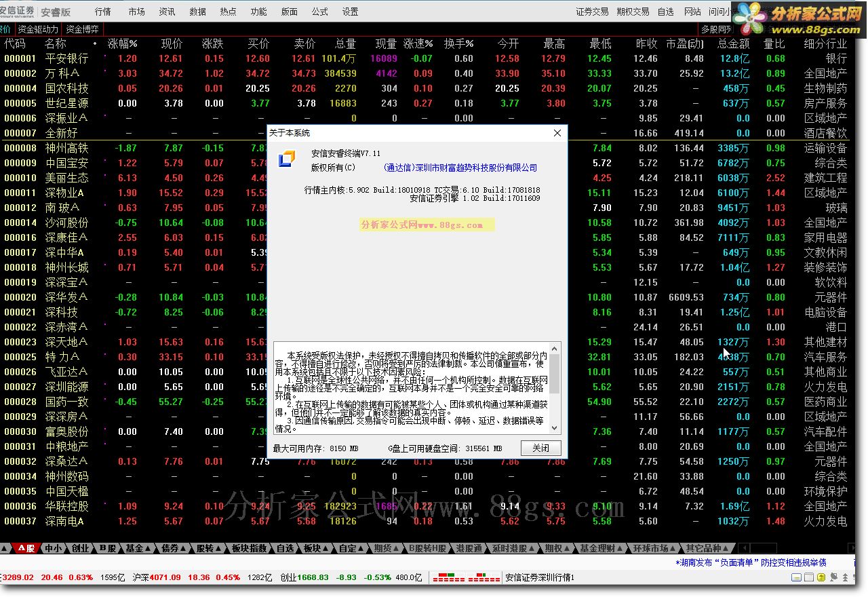Open the 公式 menu

tap(320, 12)
